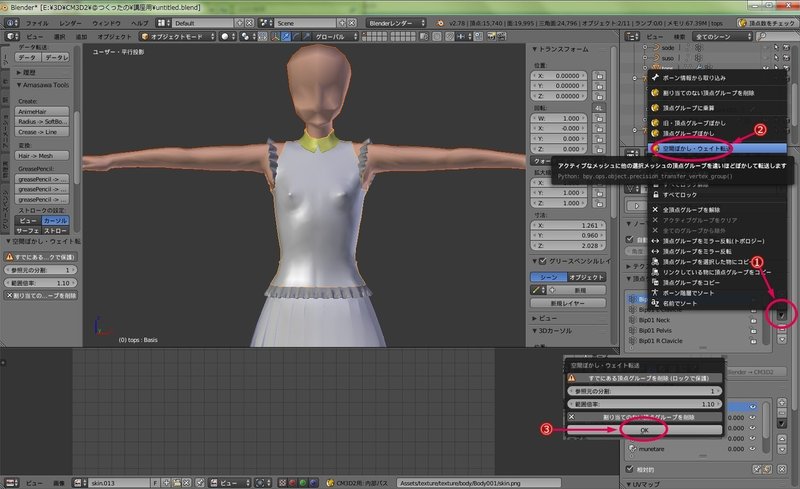800x489 pixels.
Task: Adjust the 参照元の分割 slider in popup
Action: [645, 391]
